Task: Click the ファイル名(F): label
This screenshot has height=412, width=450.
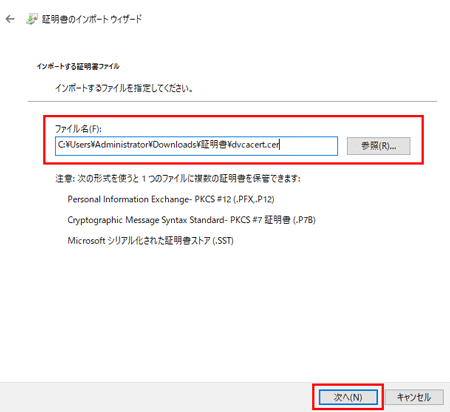Action: tap(78, 129)
